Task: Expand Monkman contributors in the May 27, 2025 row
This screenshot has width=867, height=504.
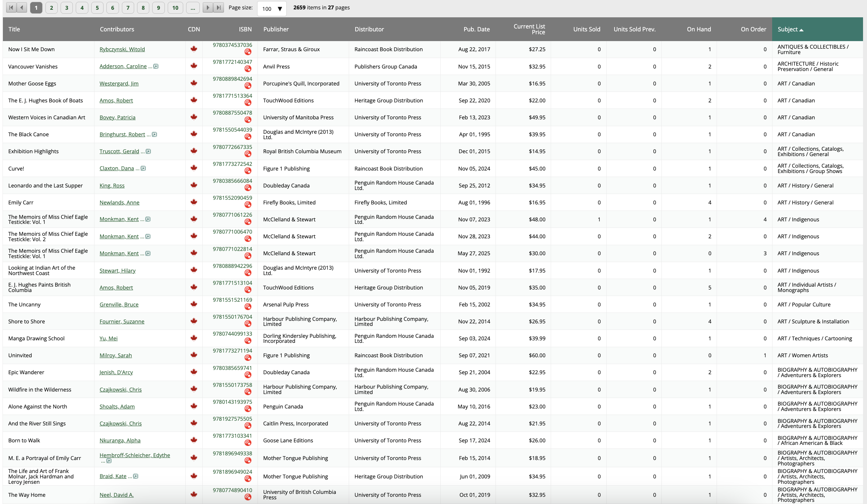Action: tap(148, 253)
